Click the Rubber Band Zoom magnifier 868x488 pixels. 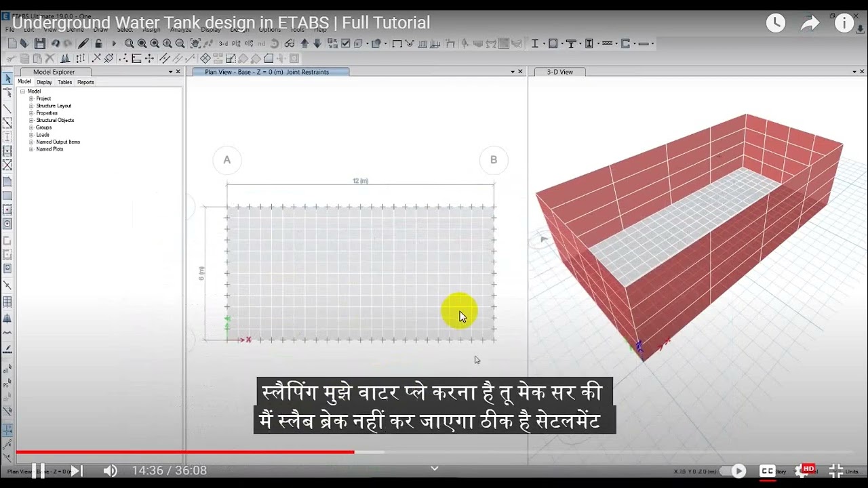coord(129,43)
